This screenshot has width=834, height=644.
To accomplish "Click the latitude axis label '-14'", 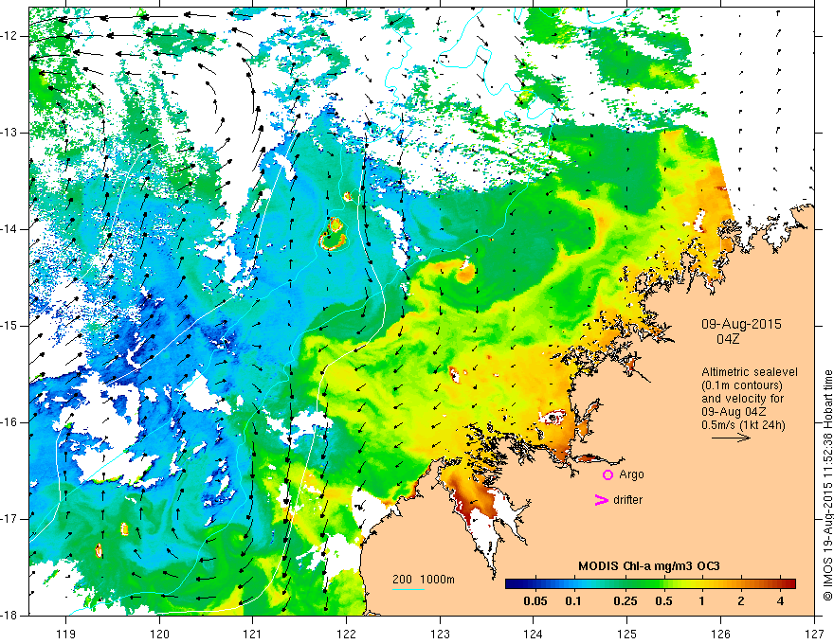I will coord(9,229).
